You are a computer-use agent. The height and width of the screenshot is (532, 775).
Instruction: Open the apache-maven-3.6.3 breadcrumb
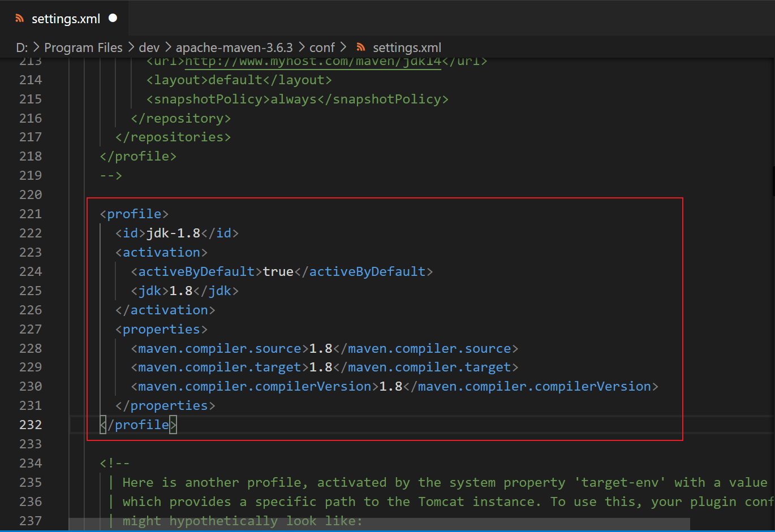pyautogui.click(x=234, y=47)
